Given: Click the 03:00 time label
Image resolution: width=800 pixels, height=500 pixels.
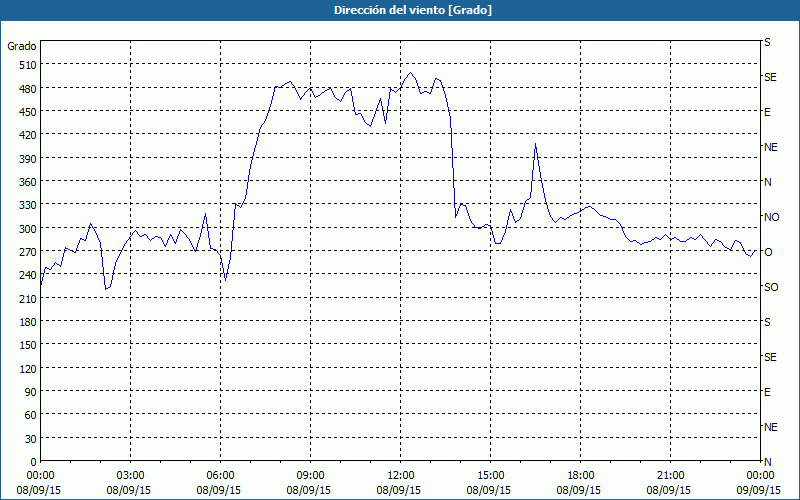Looking at the screenshot, I should click(x=130, y=475).
